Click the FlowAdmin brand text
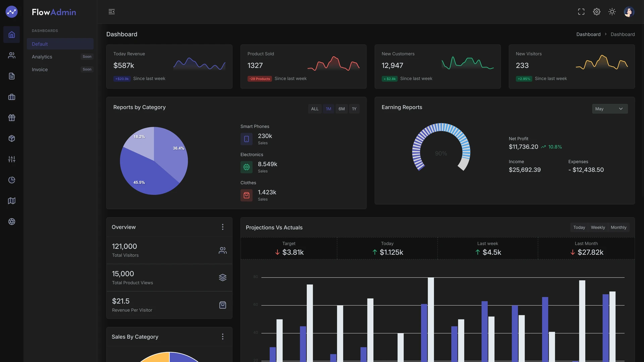Screen dimensions: 644x362 54,12
